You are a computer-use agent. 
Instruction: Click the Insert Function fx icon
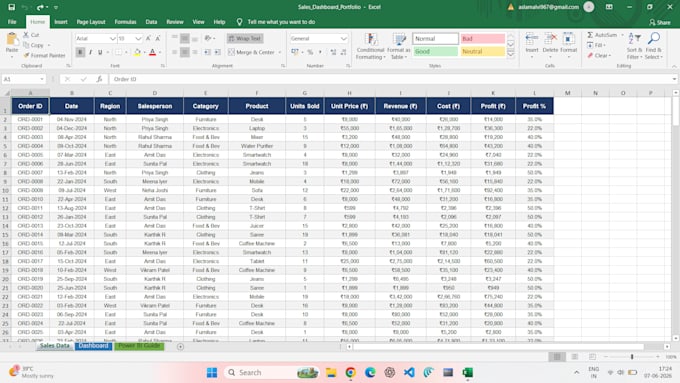click(x=99, y=79)
